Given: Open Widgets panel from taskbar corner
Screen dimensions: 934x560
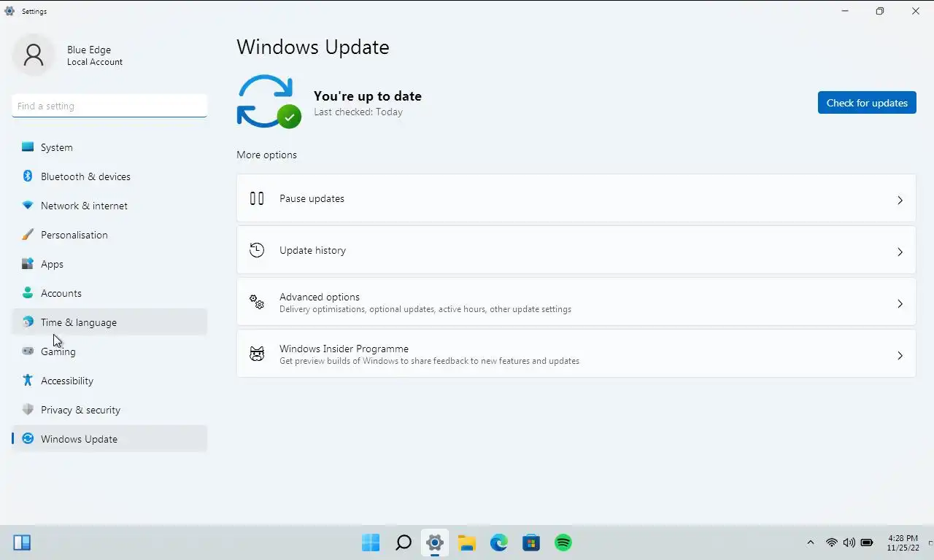Looking at the screenshot, I should (x=22, y=542).
